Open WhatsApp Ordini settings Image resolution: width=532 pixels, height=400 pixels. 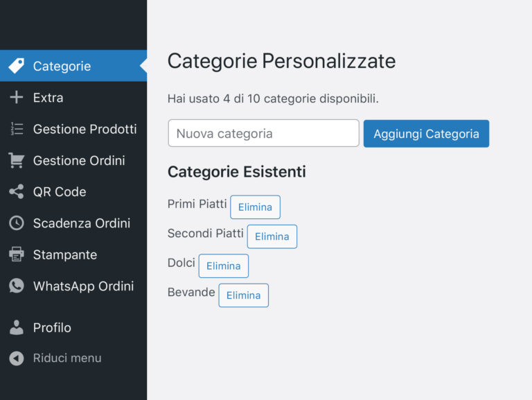(73, 286)
